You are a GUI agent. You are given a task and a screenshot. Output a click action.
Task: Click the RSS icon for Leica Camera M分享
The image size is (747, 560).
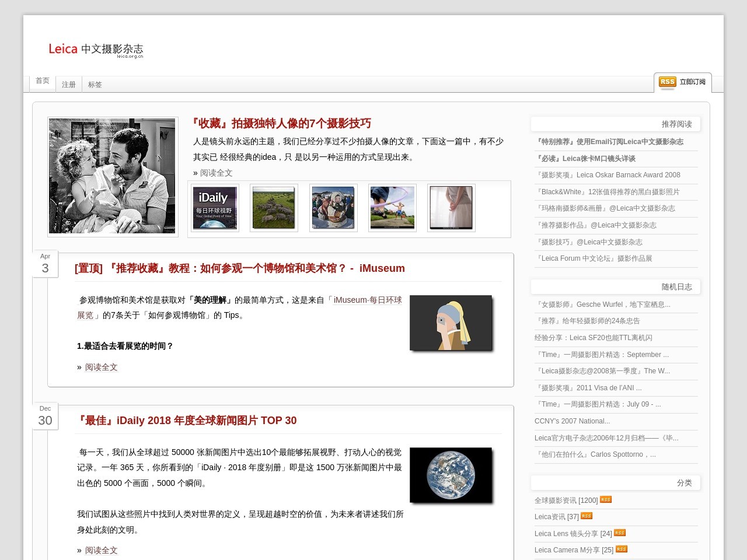(x=622, y=549)
